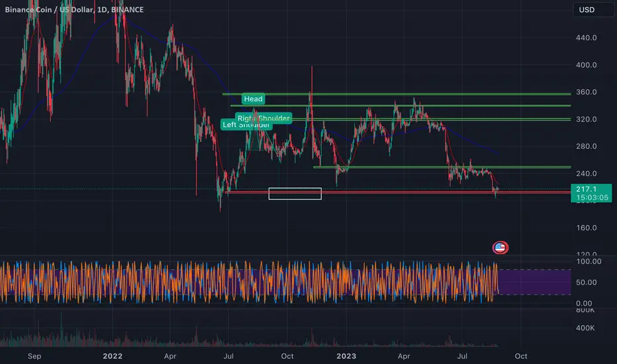This screenshot has width=617, height=364.
Task: Click the 320.0 price axis value
Action: point(587,119)
